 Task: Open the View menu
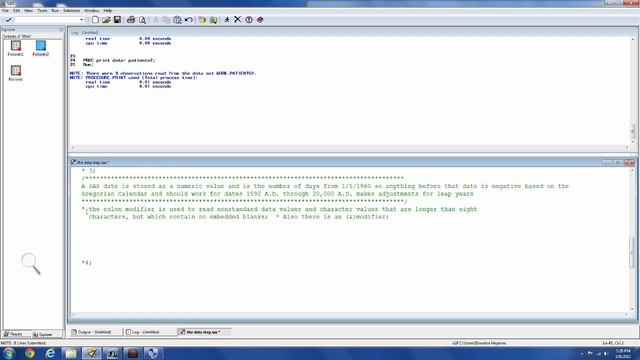tap(29, 10)
